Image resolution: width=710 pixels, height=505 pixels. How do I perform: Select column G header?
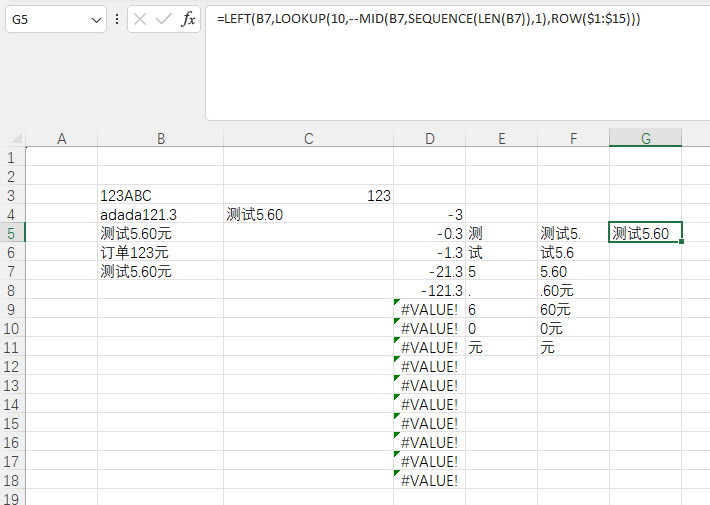[646, 138]
